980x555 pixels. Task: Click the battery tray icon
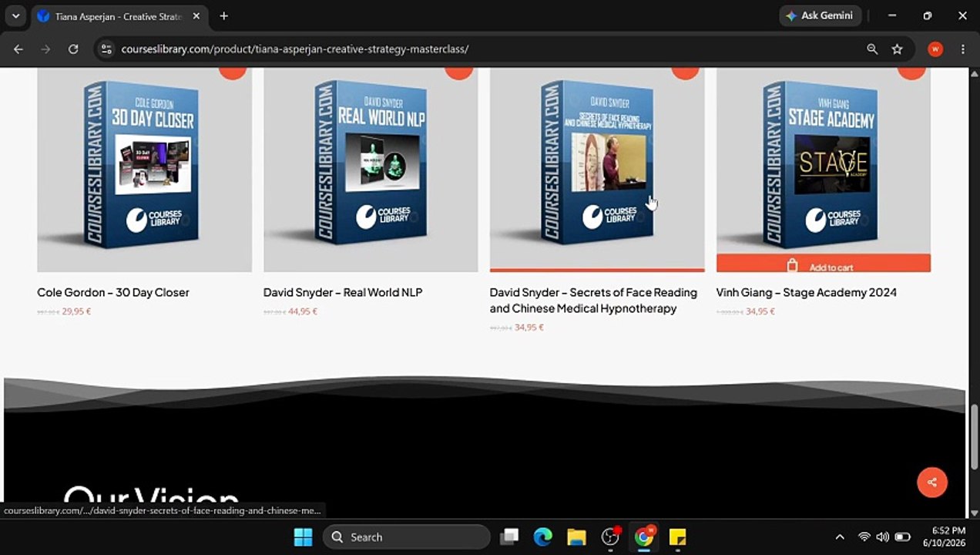(902, 537)
